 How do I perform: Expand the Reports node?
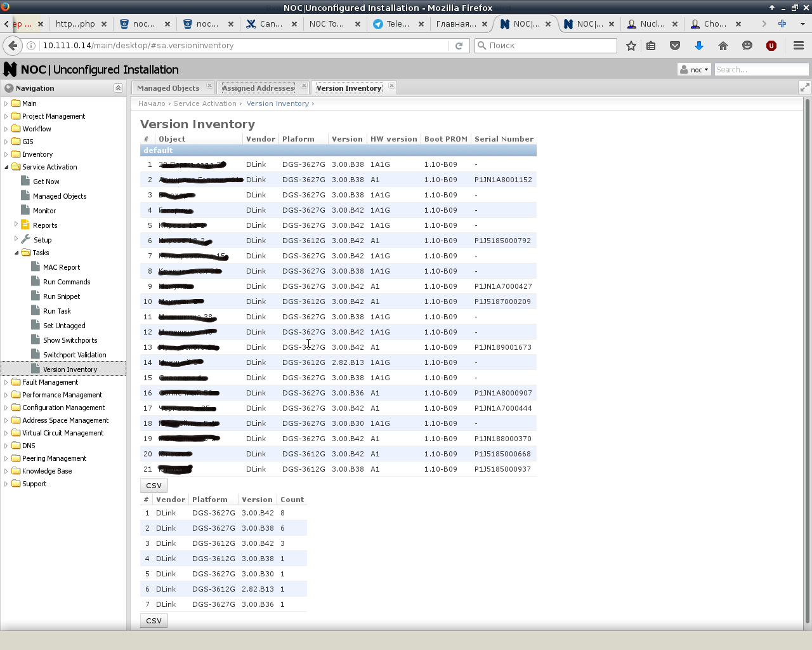click(x=16, y=224)
